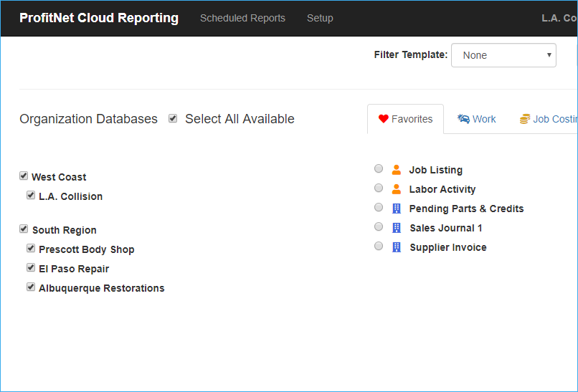
Task: Select the Job Listing radio button
Action: (x=379, y=169)
